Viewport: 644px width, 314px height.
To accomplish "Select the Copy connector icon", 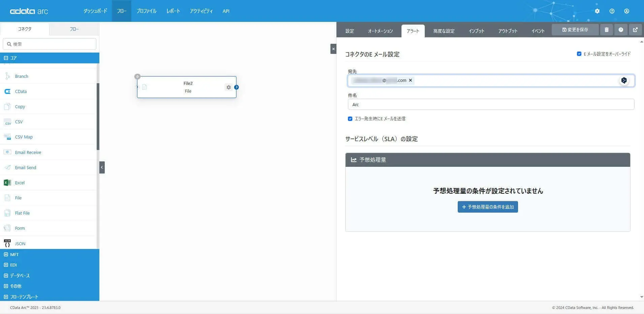I will (7, 106).
